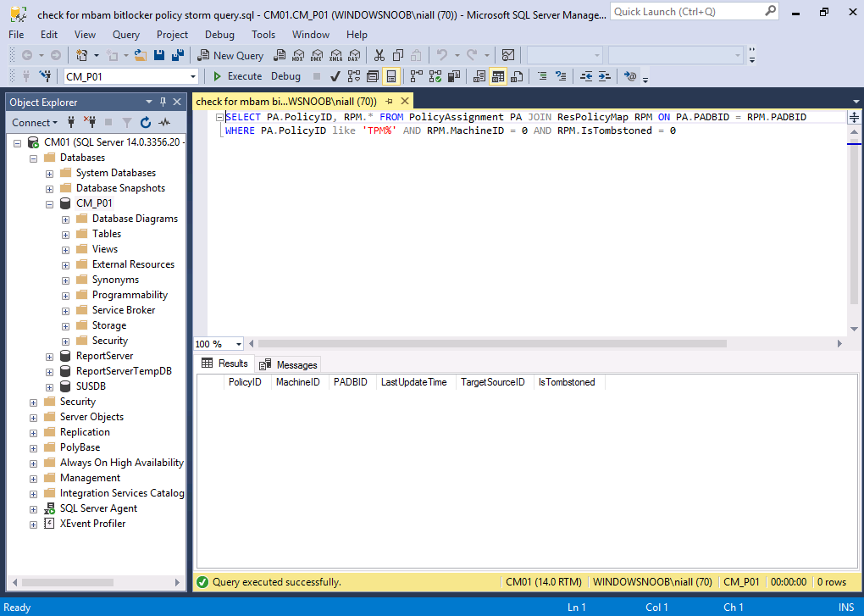
Task: Click Disconnect icon in Object Explorer
Action: 89,122
